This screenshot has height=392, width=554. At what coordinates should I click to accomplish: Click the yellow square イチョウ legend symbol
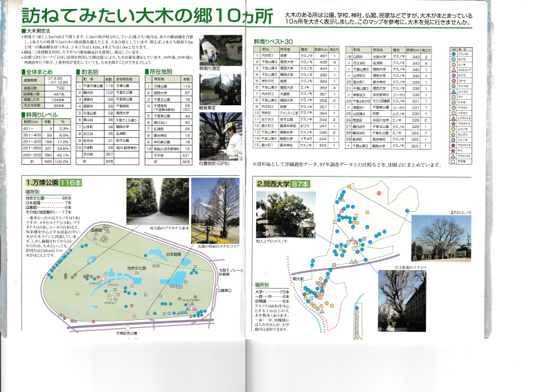click(454, 113)
